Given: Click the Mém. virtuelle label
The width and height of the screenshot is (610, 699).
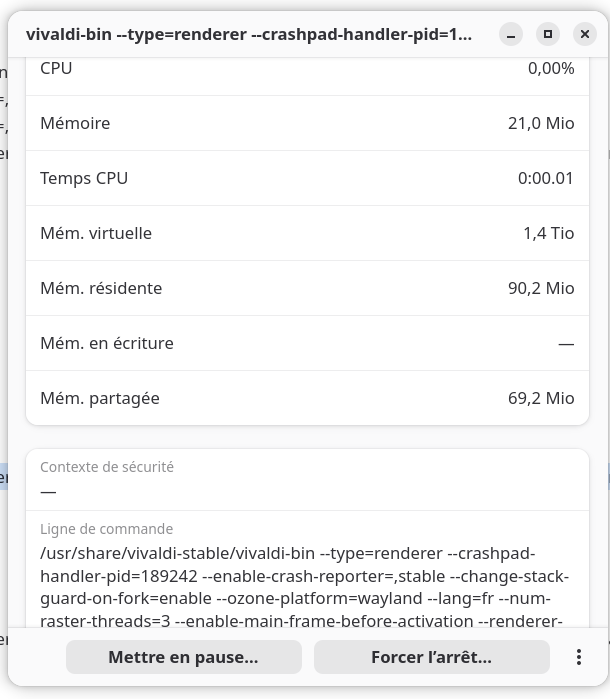Looking at the screenshot, I should click(x=96, y=233).
